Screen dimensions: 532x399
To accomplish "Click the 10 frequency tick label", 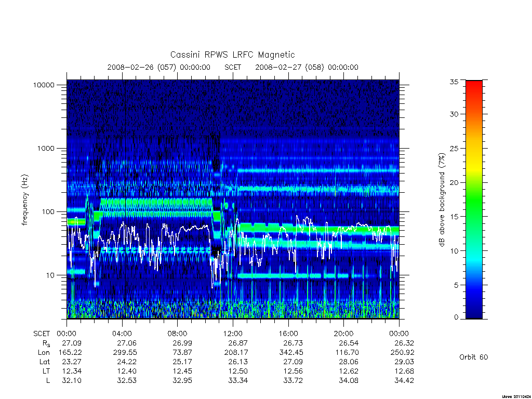I will (50, 275).
